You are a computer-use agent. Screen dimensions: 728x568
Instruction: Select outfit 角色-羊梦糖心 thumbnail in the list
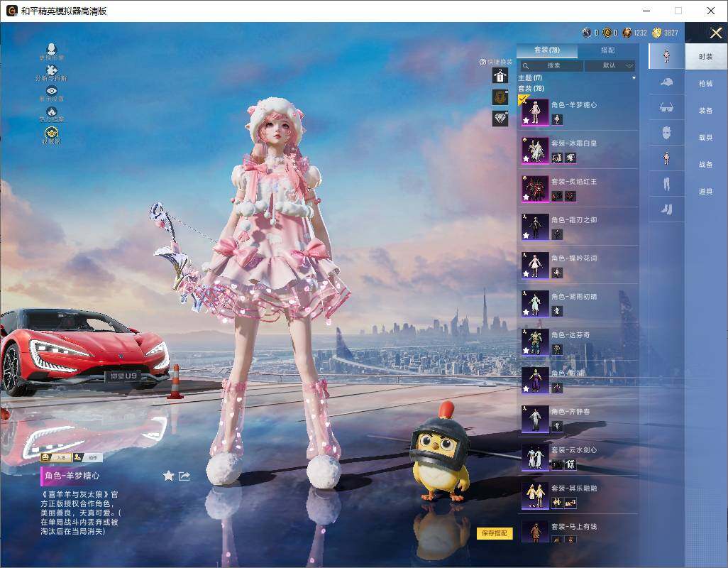[535, 112]
